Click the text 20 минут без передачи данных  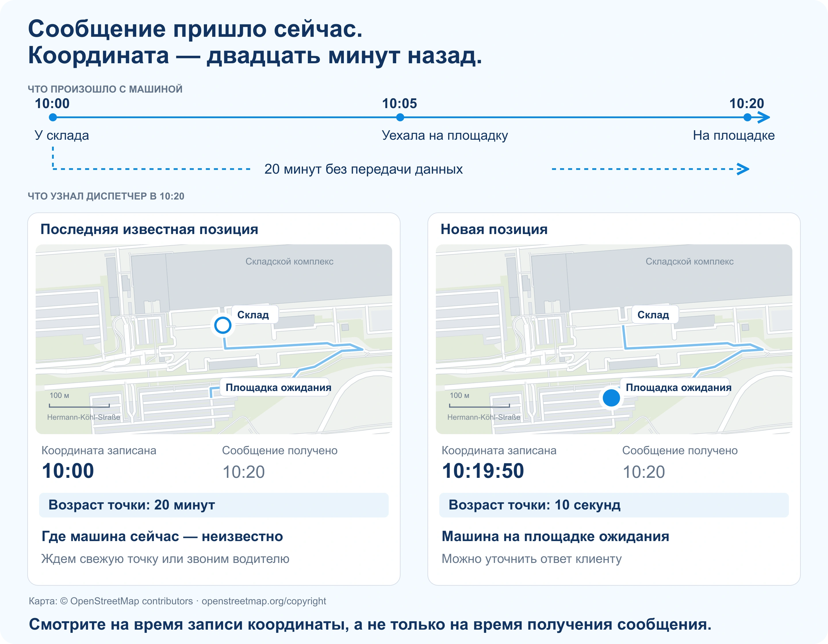(364, 169)
